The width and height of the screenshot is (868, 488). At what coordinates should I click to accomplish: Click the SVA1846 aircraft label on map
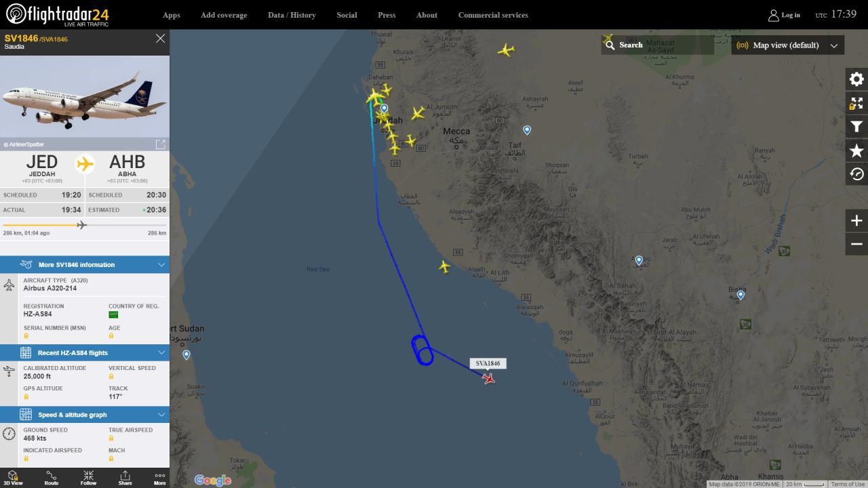click(488, 363)
